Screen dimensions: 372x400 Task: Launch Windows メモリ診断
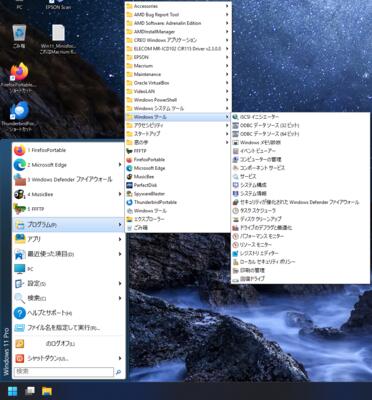pyautogui.click(x=301, y=142)
